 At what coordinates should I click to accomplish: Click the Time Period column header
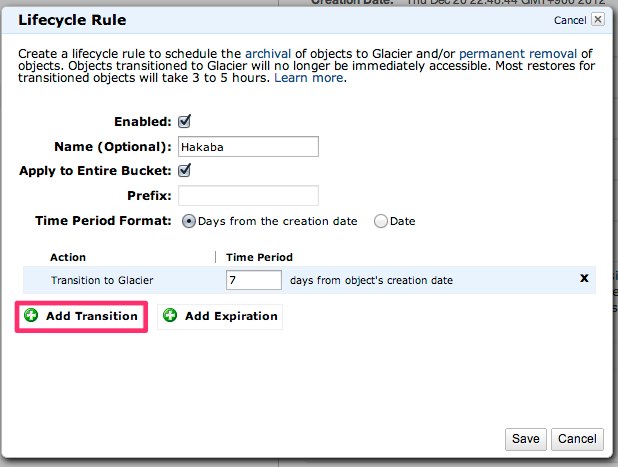[x=259, y=257]
